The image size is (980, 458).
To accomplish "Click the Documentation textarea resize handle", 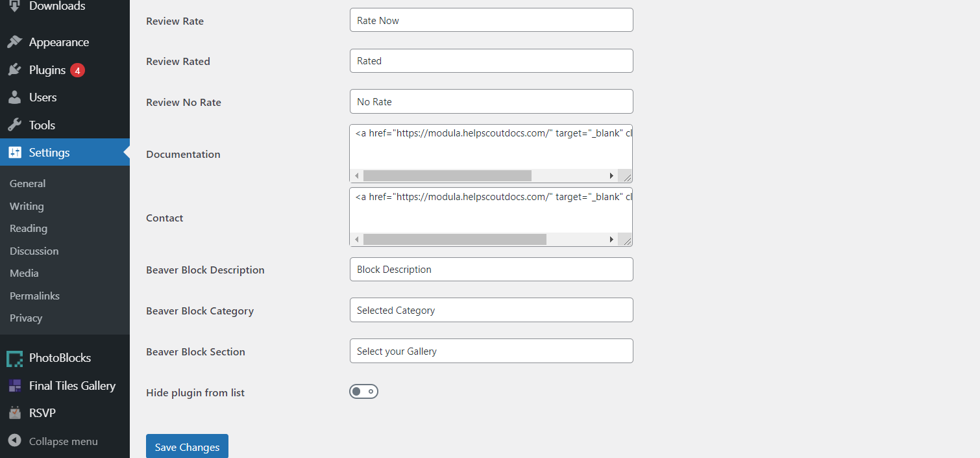I will (x=626, y=177).
